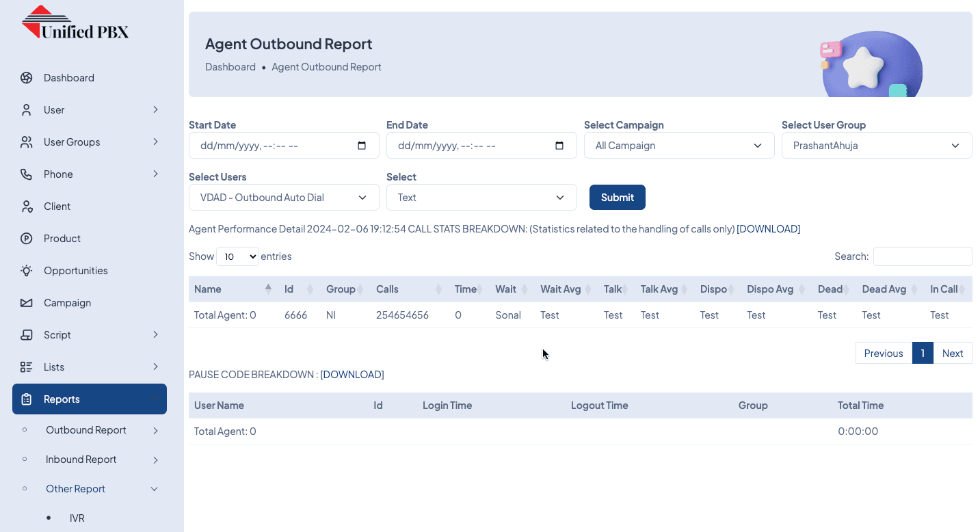Collapse the Other Report submenu
This screenshot has width=980, height=532.
[x=155, y=489]
